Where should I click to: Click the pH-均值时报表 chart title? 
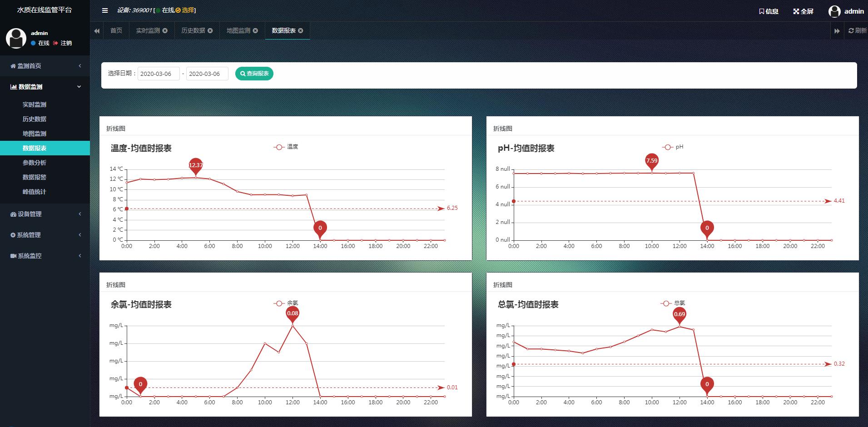526,149
